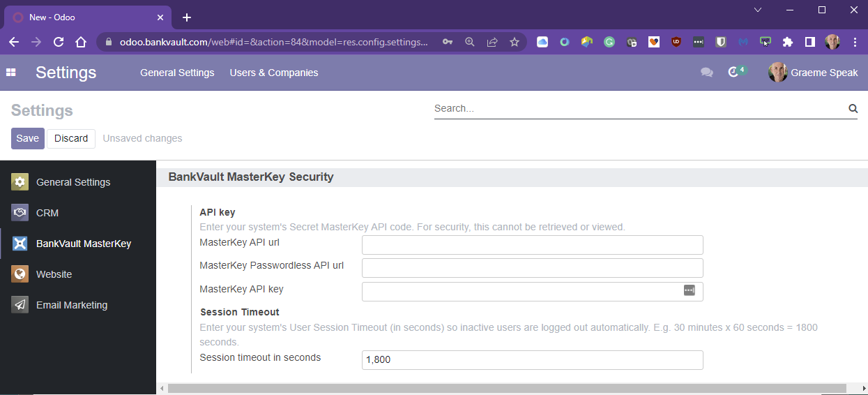Image resolution: width=868 pixels, height=395 pixels.
Task: Open the Chrome three-dot menu
Action: 855,42
